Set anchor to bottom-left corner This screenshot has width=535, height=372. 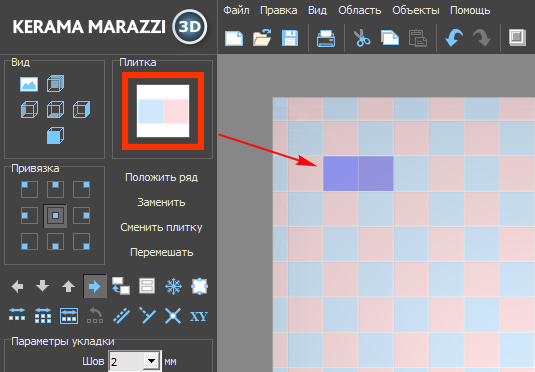(29, 242)
